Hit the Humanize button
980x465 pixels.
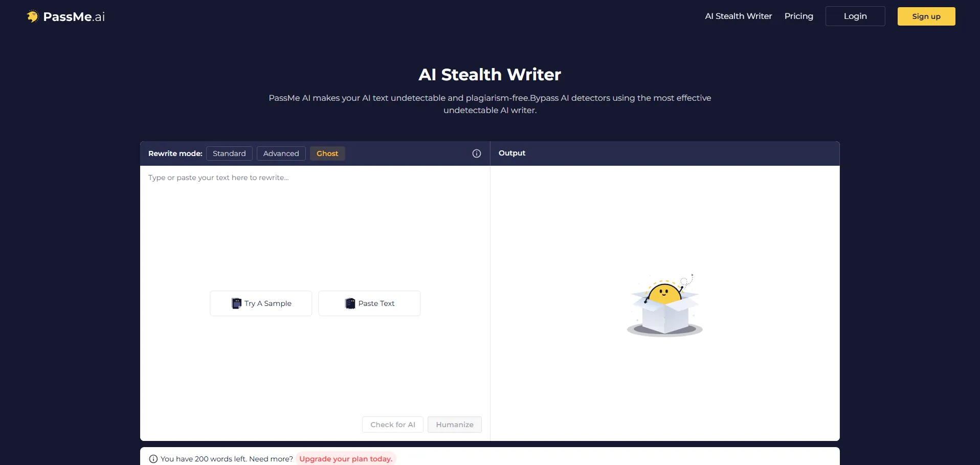click(454, 425)
